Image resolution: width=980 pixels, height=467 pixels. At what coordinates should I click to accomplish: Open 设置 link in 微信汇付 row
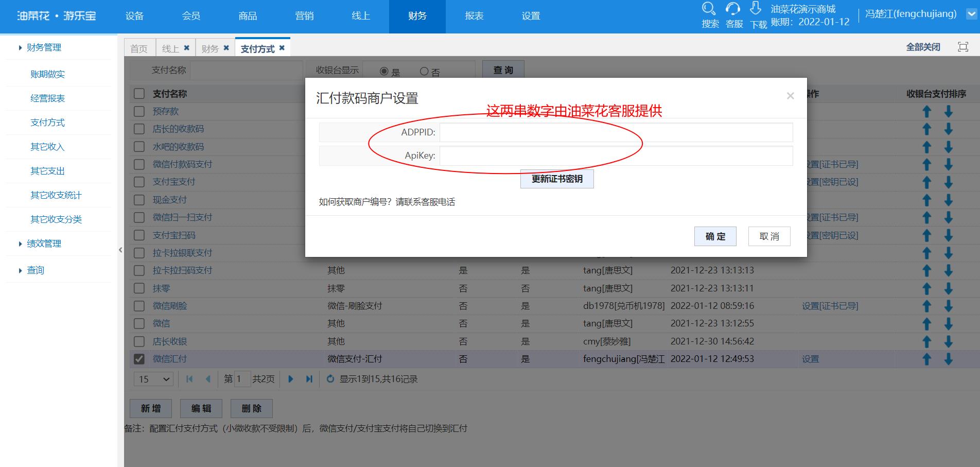(x=810, y=359)
